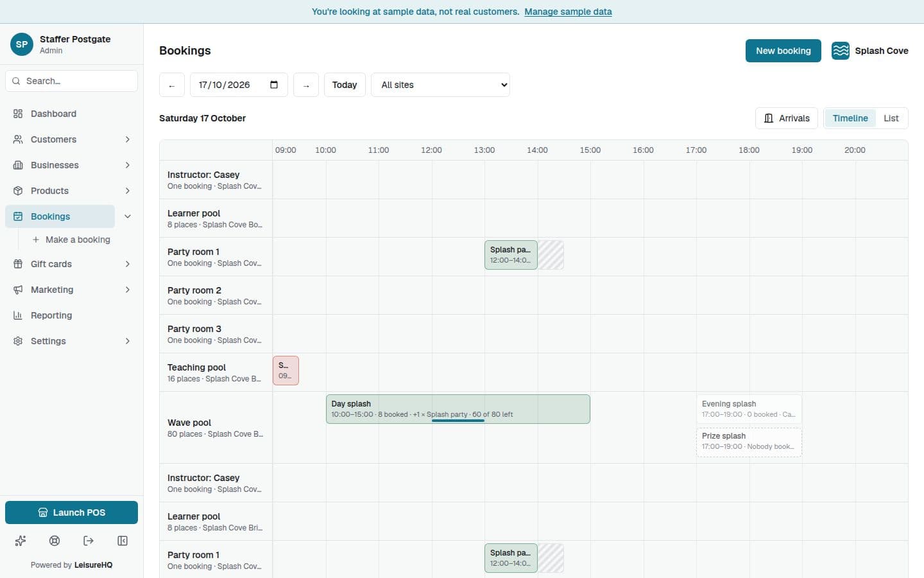Screen dimensions: 924x578
Task: Collapse the sidebar panel icon
Action: tap(123, 541)
